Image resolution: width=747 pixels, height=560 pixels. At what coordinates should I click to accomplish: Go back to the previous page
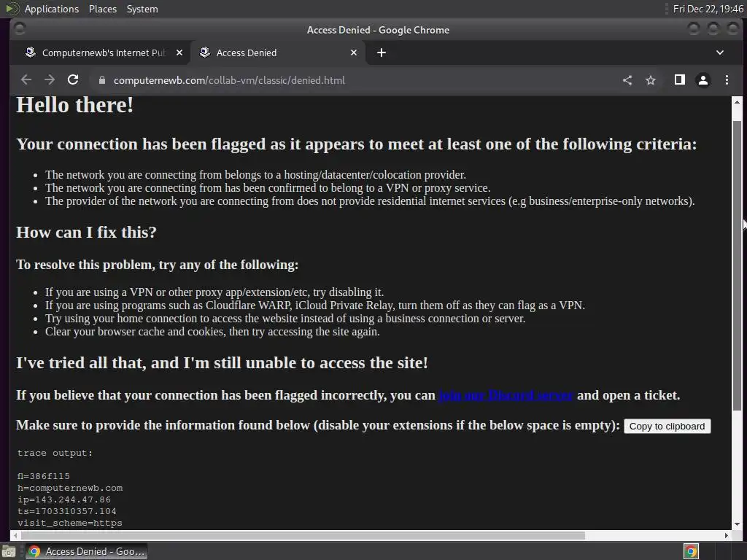[26, 80]
